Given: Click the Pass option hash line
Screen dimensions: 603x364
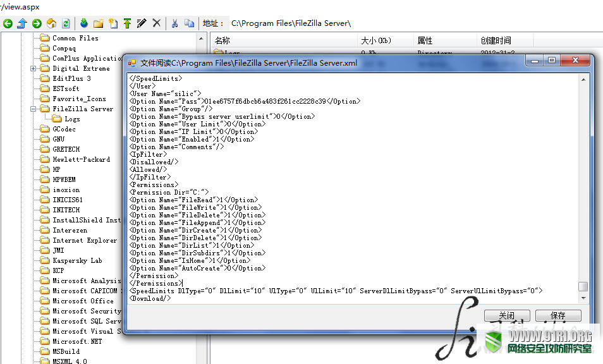Looking at the screenshot, I should (245, 102).
